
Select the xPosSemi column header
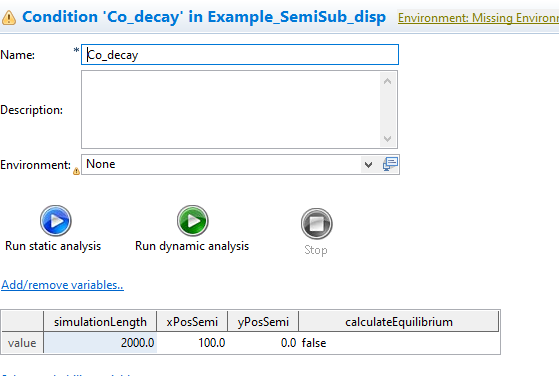(x=192, y=321)
